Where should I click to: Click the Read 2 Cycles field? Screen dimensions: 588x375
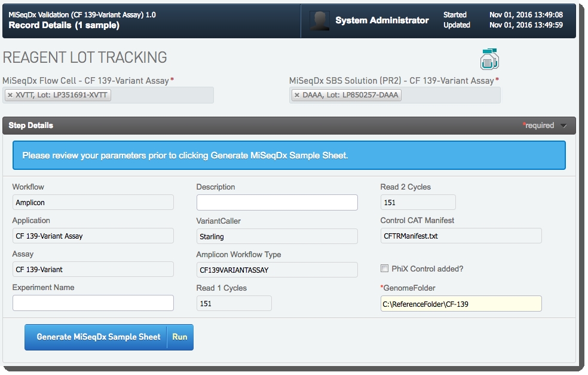click(418, 202)
